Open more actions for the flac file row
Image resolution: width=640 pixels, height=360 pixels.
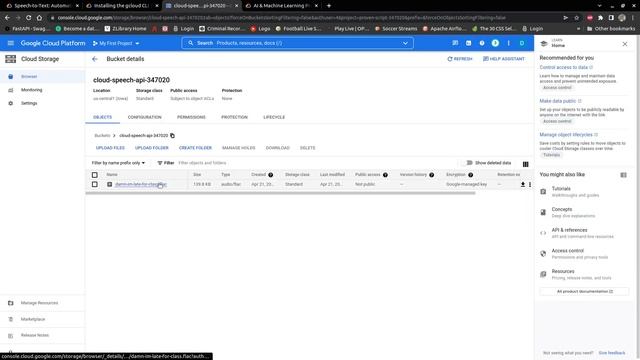(530, 184)
